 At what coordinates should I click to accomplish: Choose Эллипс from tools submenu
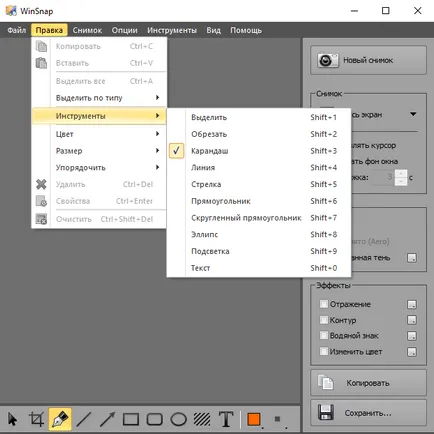(259, 234)
